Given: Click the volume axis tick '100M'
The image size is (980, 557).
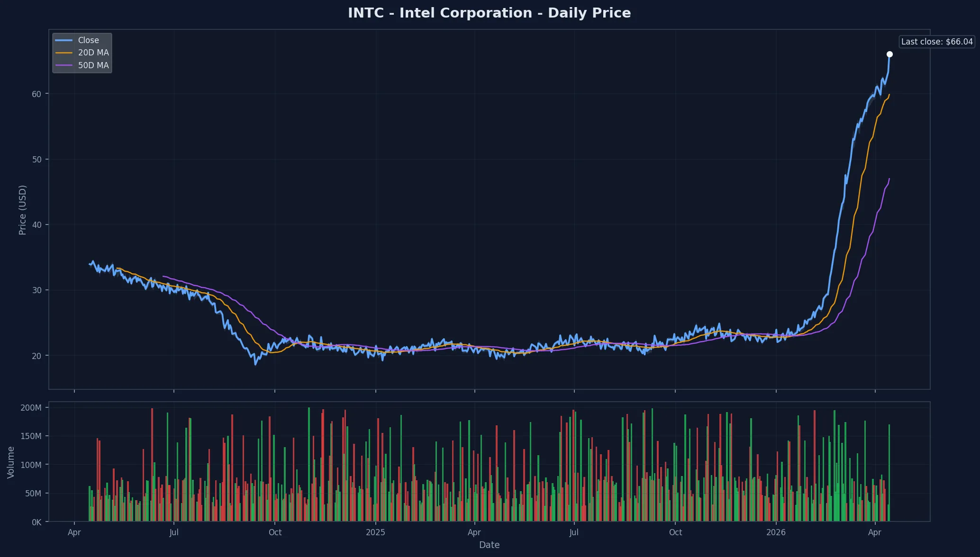Looking at the screenshot, I should pyautogui.click(x=31, y=465).
